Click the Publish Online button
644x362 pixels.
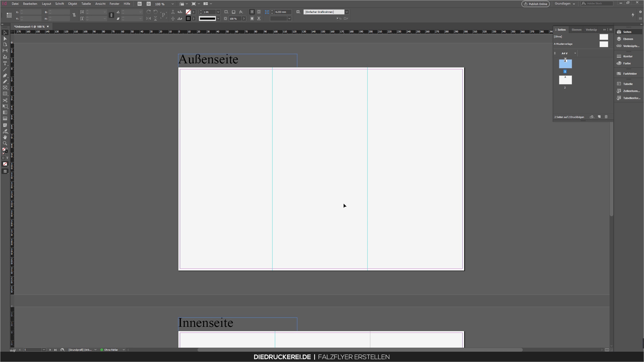tap(535, 4)
